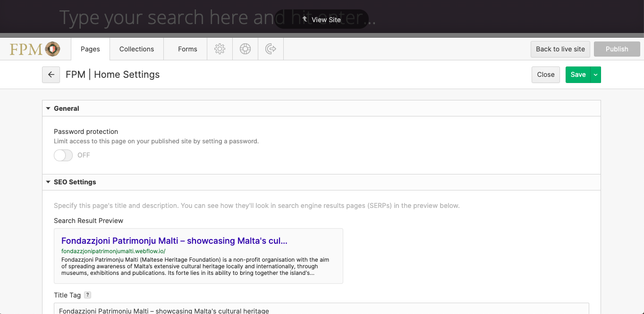
Task: Collapse the General section
Action: pos(322,108)
